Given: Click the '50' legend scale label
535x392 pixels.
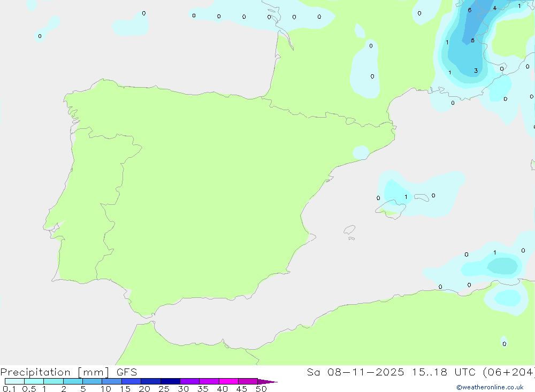Looking at the screenshot, I should [x=261, y=389].
